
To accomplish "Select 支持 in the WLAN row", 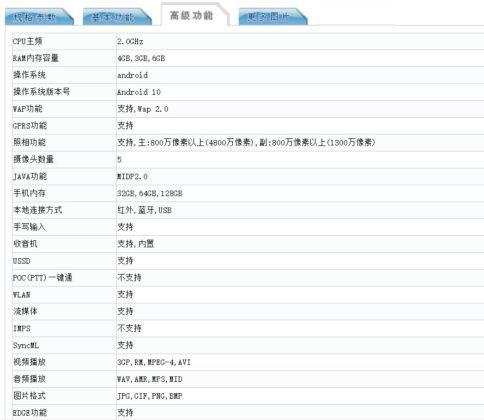I will (x=125, y=294).
